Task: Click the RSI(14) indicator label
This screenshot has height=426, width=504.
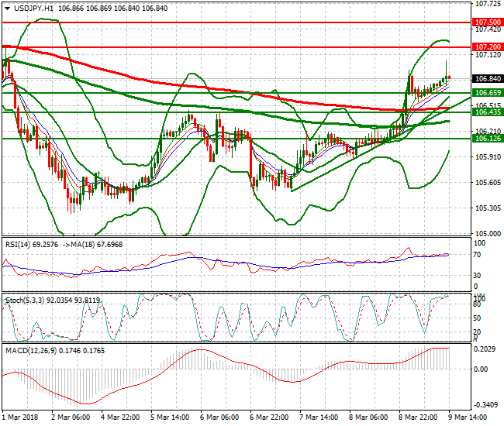Action: [x=18, y=244]
